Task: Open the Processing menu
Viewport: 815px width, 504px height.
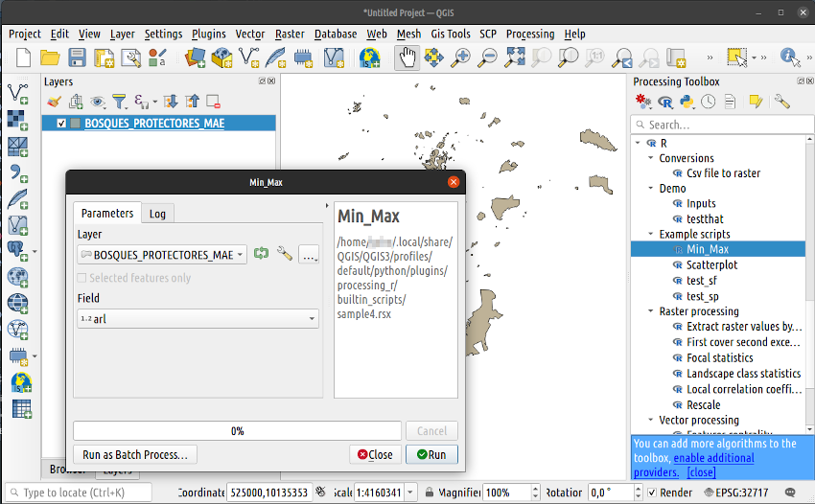Action: pos(530,34)
